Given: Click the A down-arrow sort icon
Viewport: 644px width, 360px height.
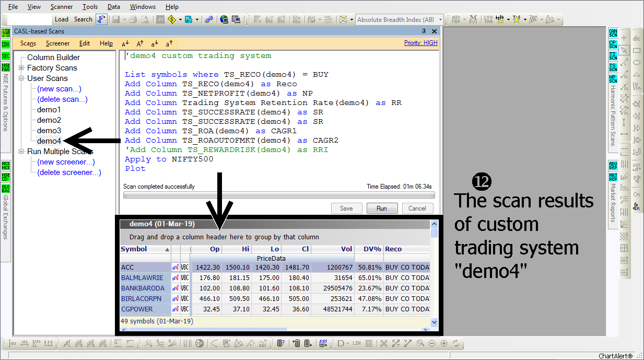Looking at the screenshot, I should point(125,44).
